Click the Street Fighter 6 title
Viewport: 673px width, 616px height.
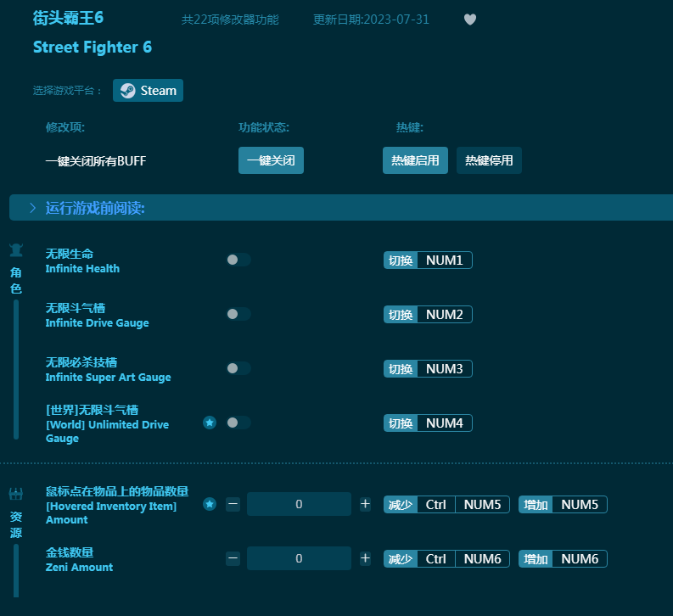(x=93, y=48)
